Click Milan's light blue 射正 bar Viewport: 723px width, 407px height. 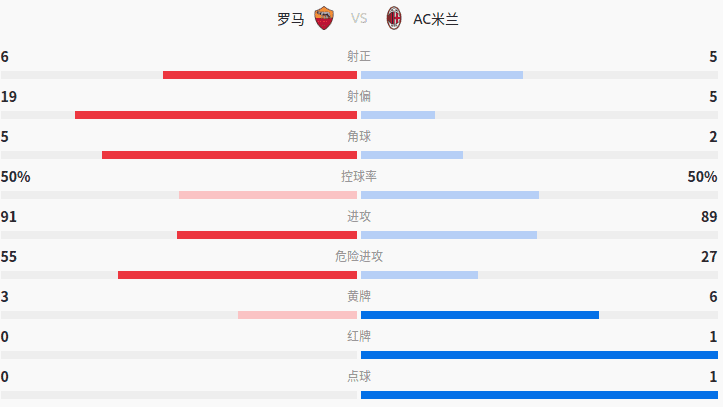(x=442, y=75)
